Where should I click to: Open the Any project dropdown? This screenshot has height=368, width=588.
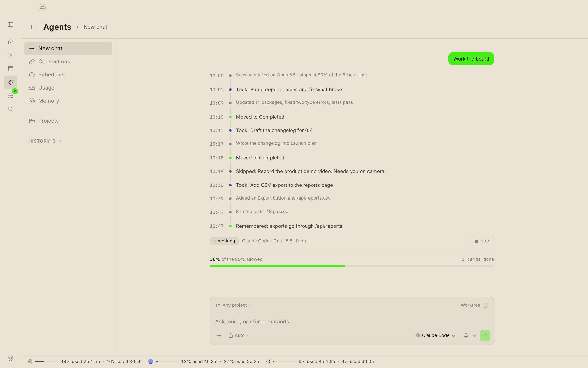234,305
